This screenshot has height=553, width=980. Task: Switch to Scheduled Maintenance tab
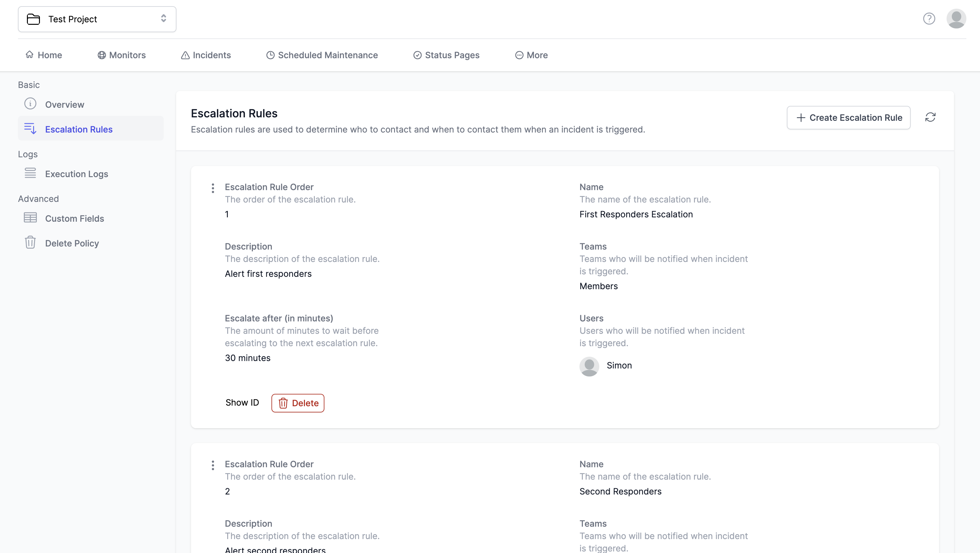(322, 55)
